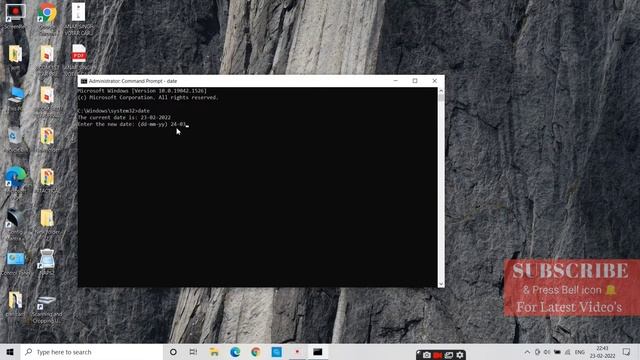Click the "The current date is: 23-02-2022" line
This screenshot has height=360, width=640.
[124, 118]
